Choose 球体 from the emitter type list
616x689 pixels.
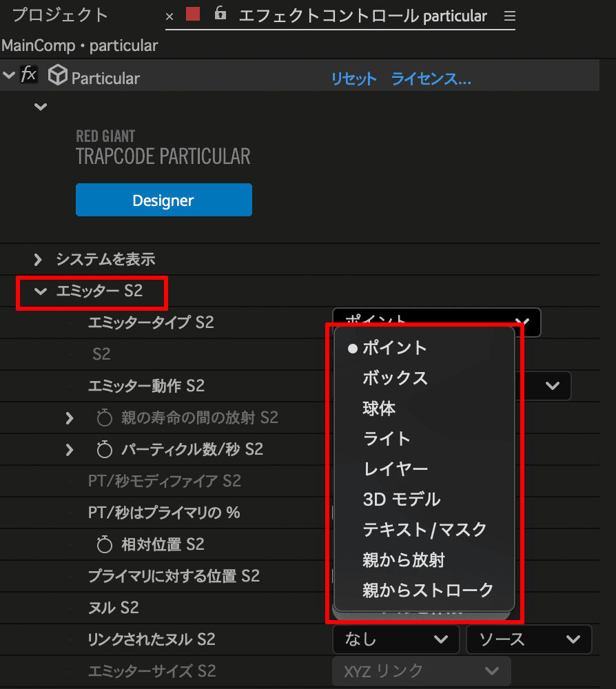(379, 408)
